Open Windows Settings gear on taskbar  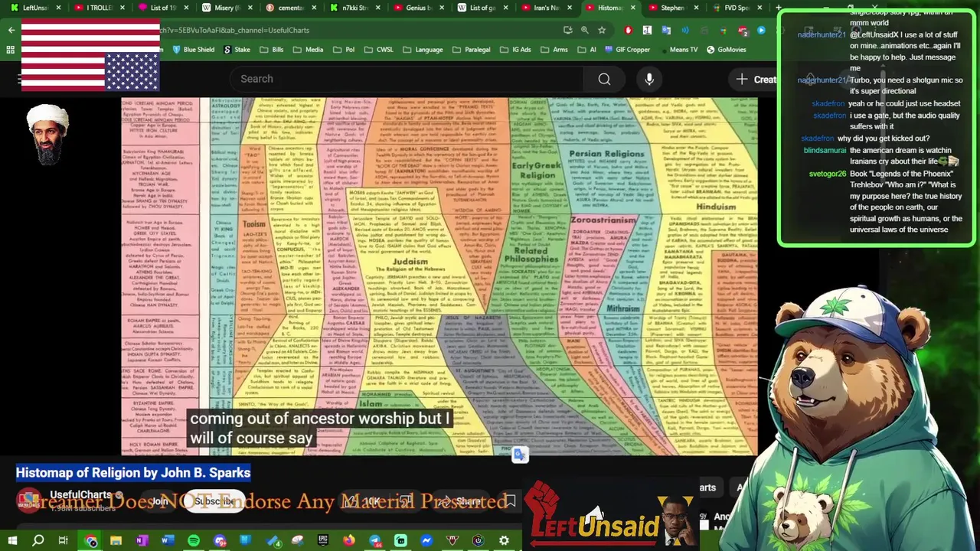(504, 541)
